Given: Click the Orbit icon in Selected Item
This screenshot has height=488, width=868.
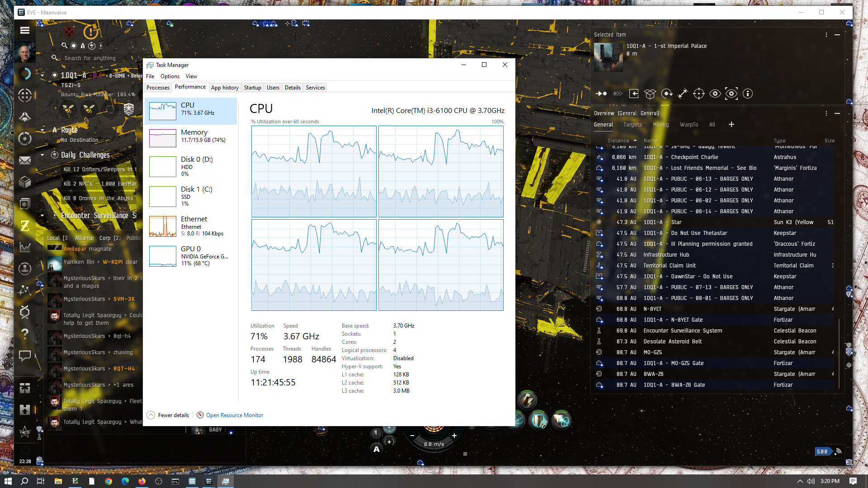Looking at the screenshot, I should 666,94.
